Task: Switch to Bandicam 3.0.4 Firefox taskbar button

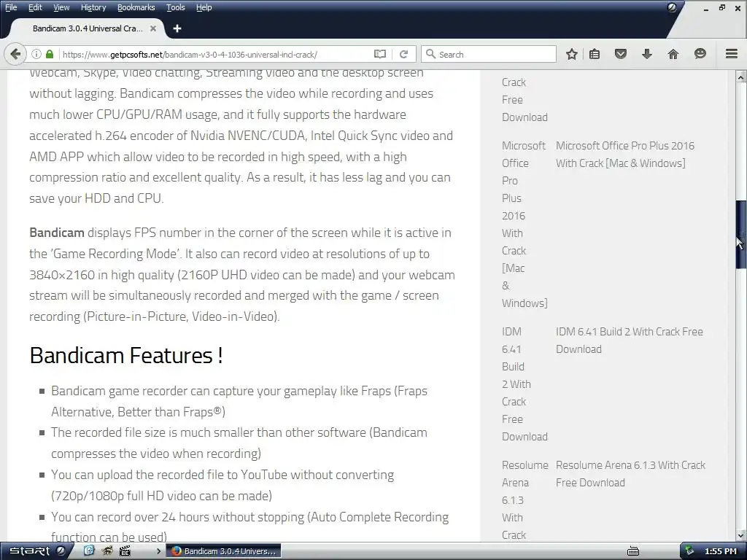Action: click(223, 551)
